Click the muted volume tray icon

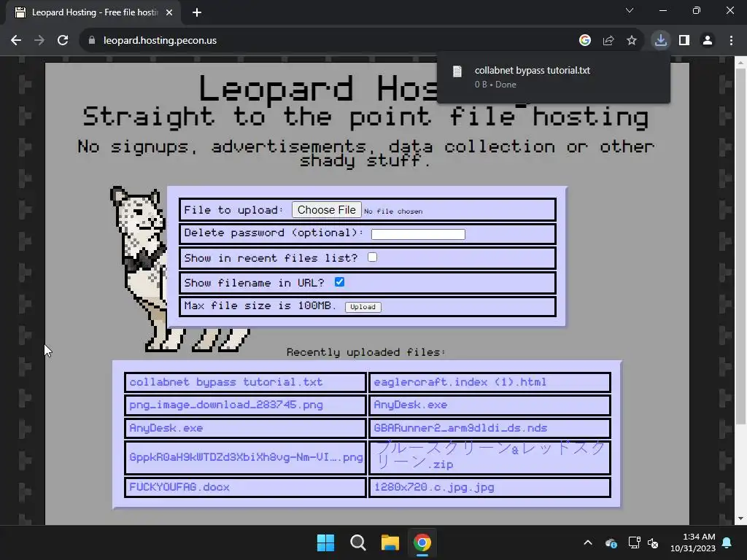653,542
